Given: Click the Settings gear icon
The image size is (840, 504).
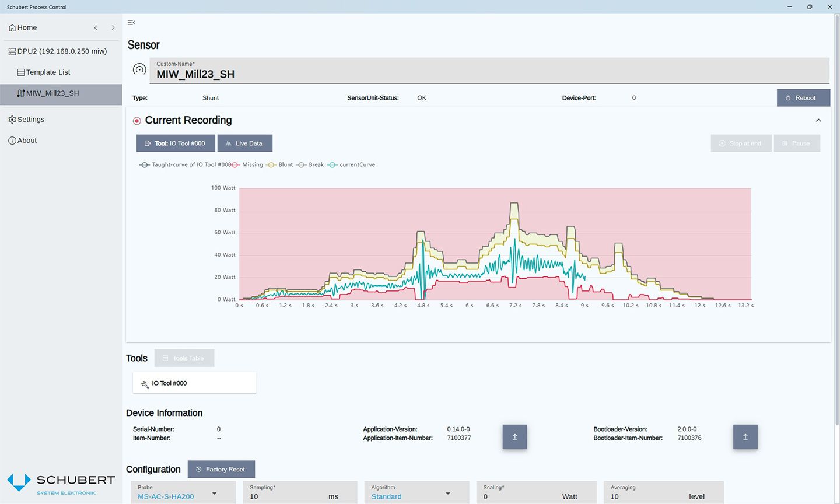Looking at the screenshot, I should point(12,120).
